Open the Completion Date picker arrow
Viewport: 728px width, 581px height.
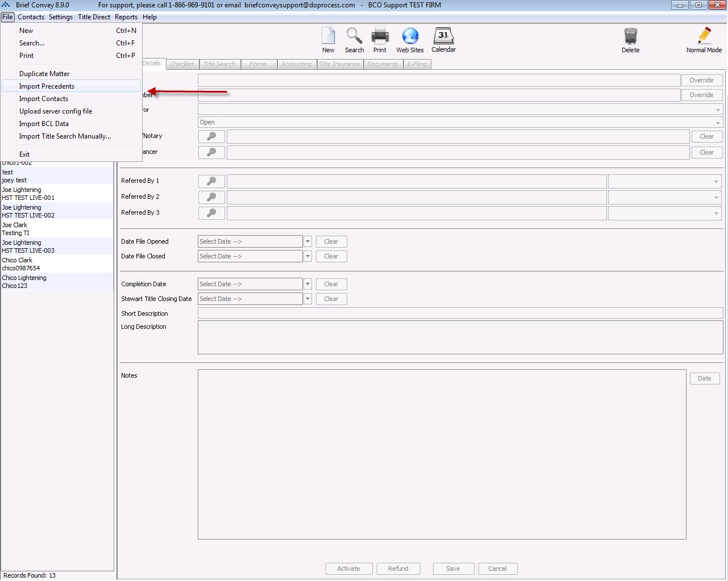coord(307,284)
